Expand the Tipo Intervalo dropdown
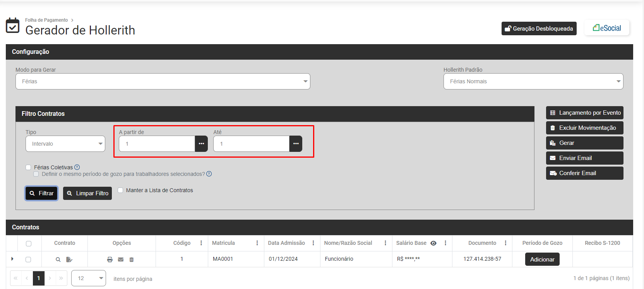 65,144
